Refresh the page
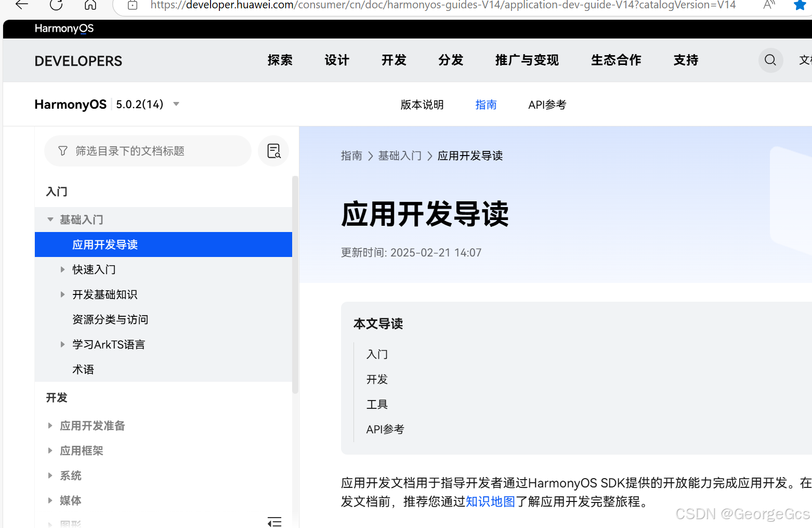The height and width of the screenshot is (528, 812). [56, 6]
